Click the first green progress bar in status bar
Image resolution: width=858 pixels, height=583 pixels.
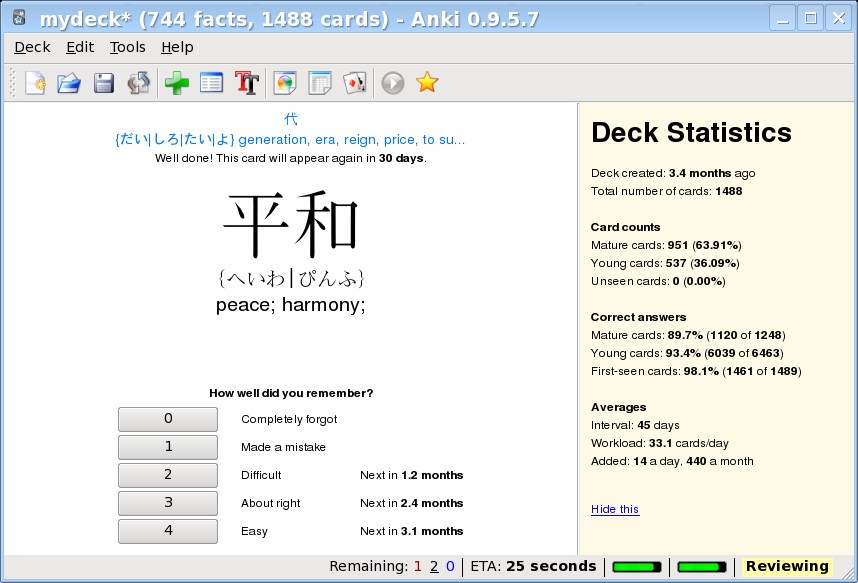coord(637,567)
